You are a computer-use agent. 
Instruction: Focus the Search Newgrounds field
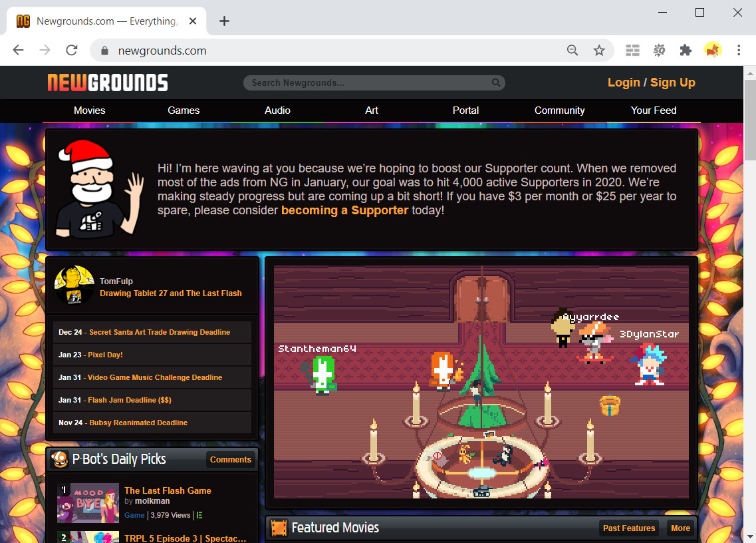[374, 83]
